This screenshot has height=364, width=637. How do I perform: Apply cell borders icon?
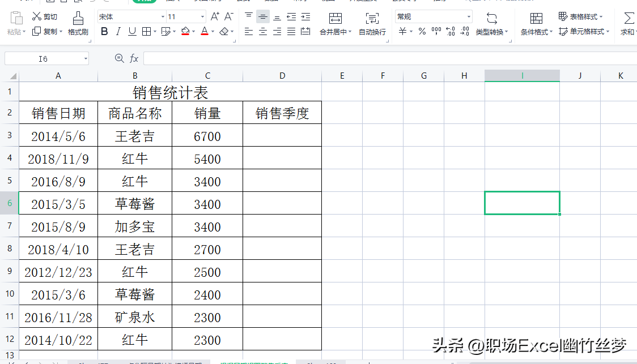146,31
